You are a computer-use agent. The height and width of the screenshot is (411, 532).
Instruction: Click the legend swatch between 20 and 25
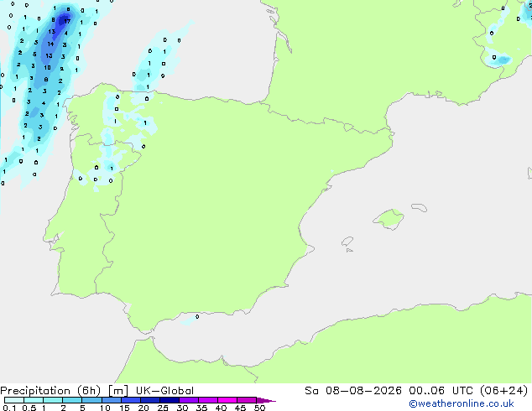[x=150, y=400]
